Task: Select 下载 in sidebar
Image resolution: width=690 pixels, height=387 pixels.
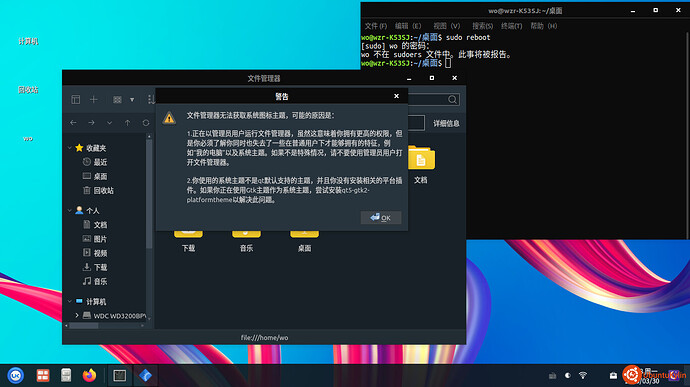Action: pyautogui.click(x=100, y=267)
